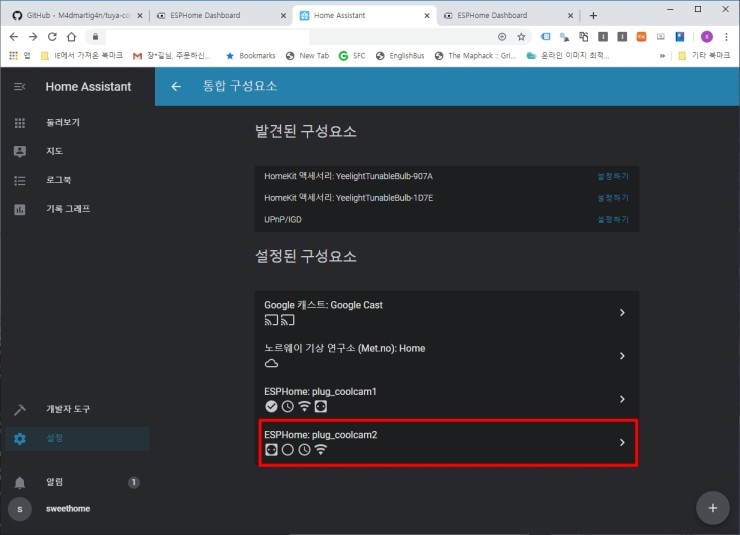The height and width of the screenshot is (535, 740).
Task: Reload the page in Chrome
Action: point(52,37)
